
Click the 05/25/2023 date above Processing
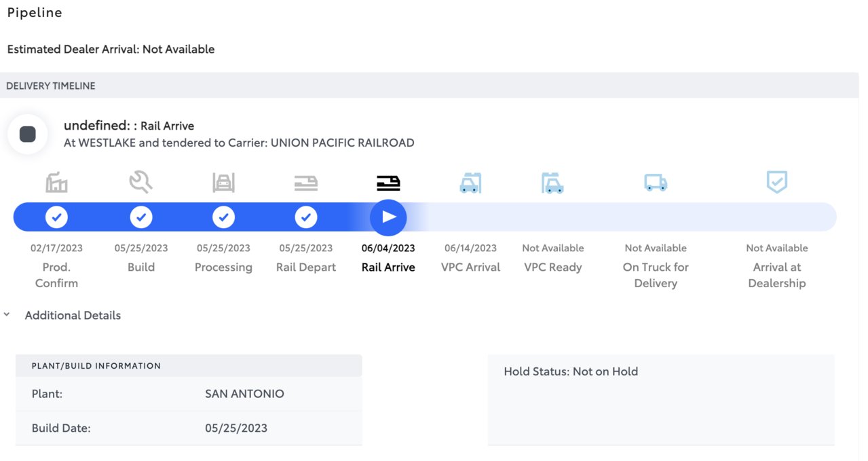[223, 248]
